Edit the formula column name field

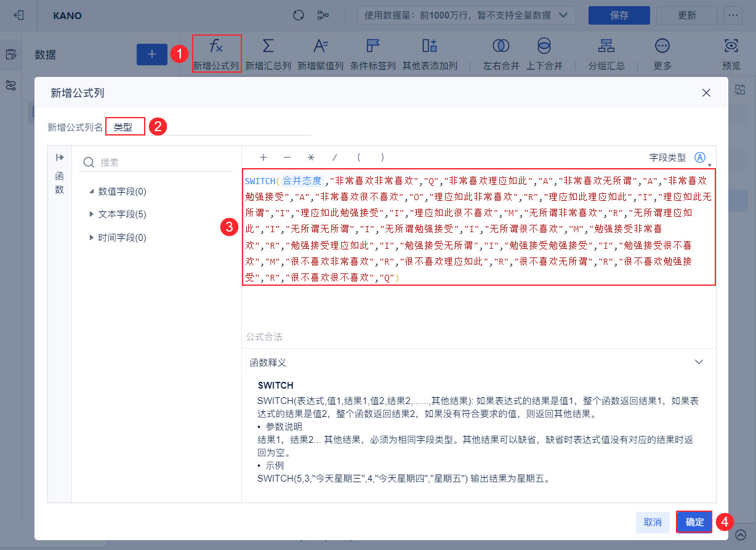(208, 127)
